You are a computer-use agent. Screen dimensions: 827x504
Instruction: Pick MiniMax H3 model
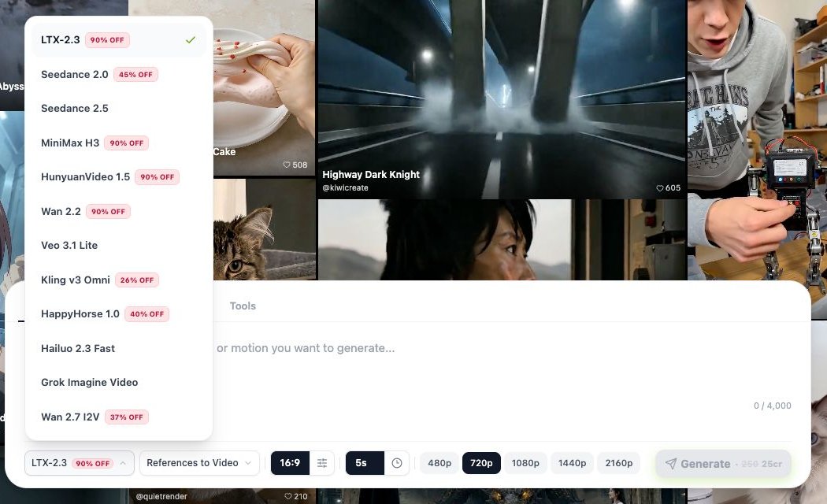119,143
